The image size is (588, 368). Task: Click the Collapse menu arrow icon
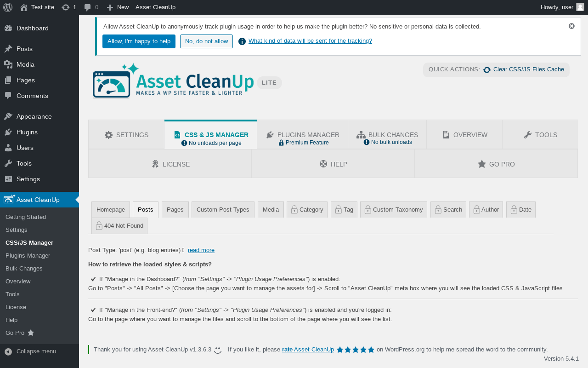point(8,351)
